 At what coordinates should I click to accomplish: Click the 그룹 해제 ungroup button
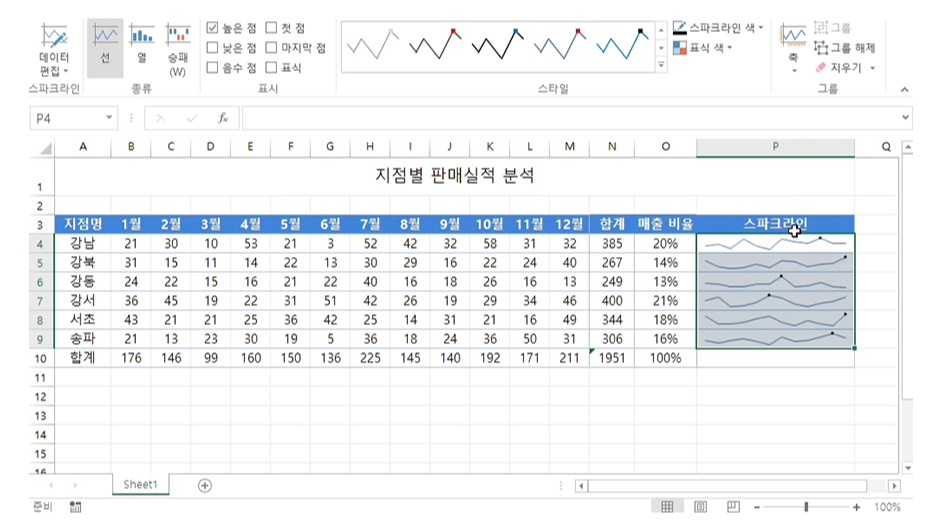pyautogui.click(x=845, y=47)
